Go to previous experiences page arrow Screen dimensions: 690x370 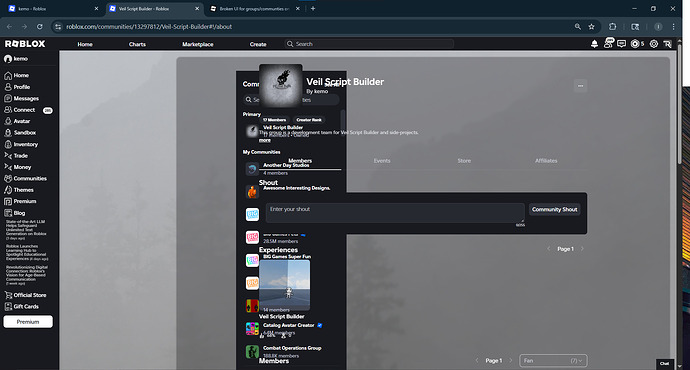pos(548,249)
